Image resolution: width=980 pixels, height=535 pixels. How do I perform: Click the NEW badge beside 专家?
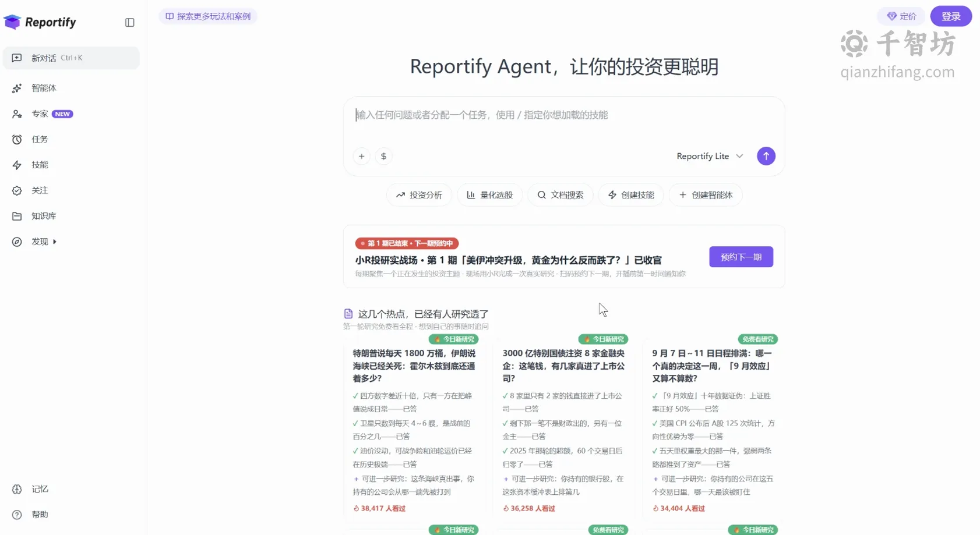pyautogui.click(x=62, y=114)
